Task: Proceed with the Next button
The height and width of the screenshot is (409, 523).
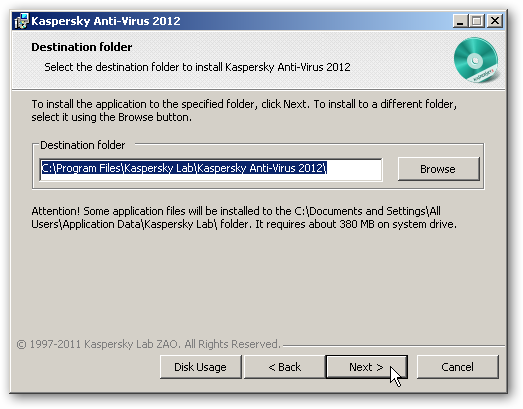Action: [x=366, y=367]
